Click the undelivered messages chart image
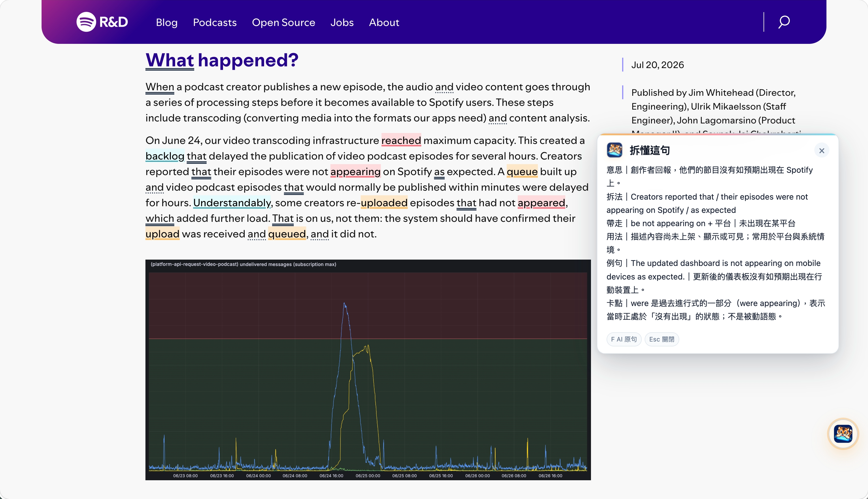The width and height of the screenshot is (868, 499). click(x=368, y=369)
